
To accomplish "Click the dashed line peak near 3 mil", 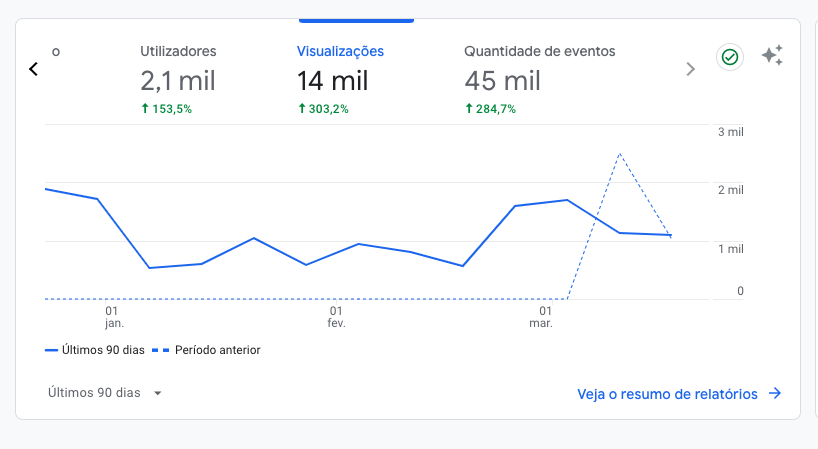I will pyautogui.click(x=620, y=154).
